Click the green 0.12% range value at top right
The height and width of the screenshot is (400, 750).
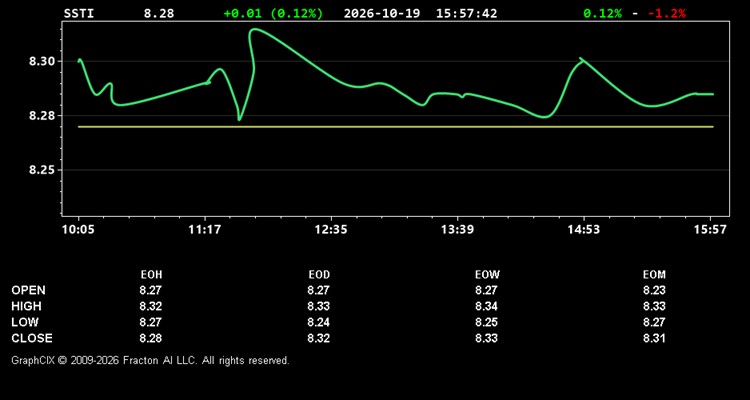click(x=603, y=13)
